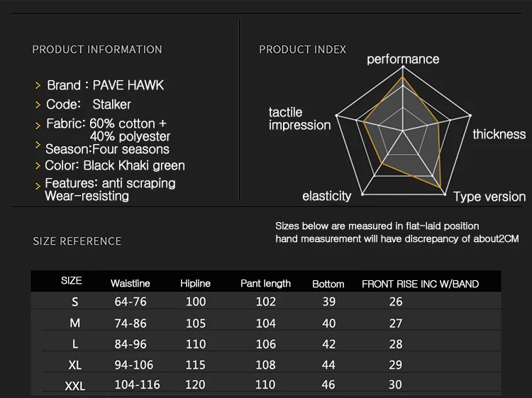Click the PRODUCT INFORMATION heading
Image resolution: width=532 pixels, height=398 pixels.
(97, 50)
